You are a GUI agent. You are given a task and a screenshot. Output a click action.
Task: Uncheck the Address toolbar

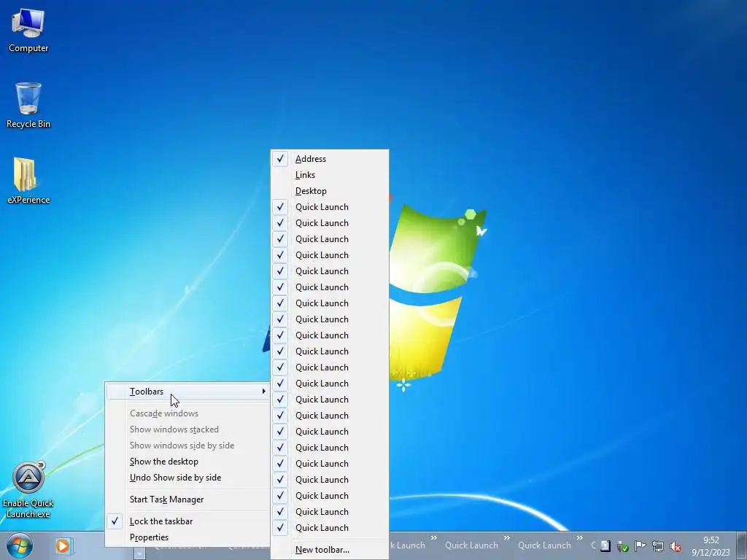point(330,159)
